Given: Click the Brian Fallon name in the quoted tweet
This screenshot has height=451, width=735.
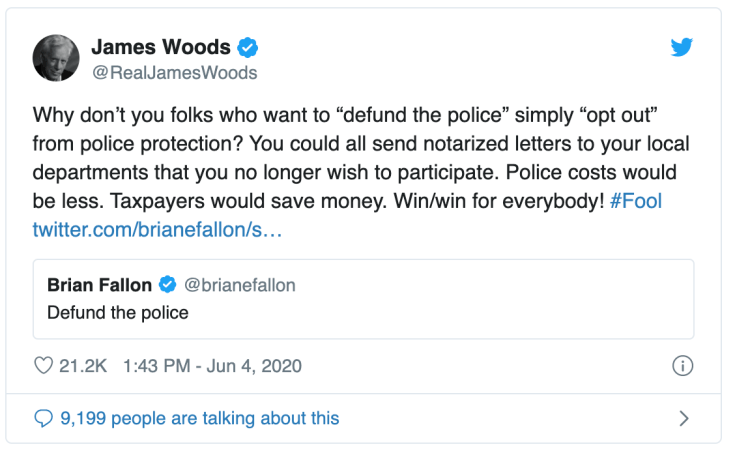Looking at the screenshot, I should click(x=99, y=285).
